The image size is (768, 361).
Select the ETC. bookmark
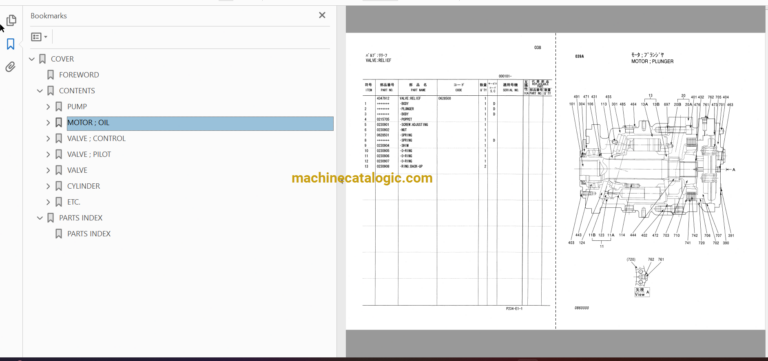pyautogui.click(x=73, y=202)
